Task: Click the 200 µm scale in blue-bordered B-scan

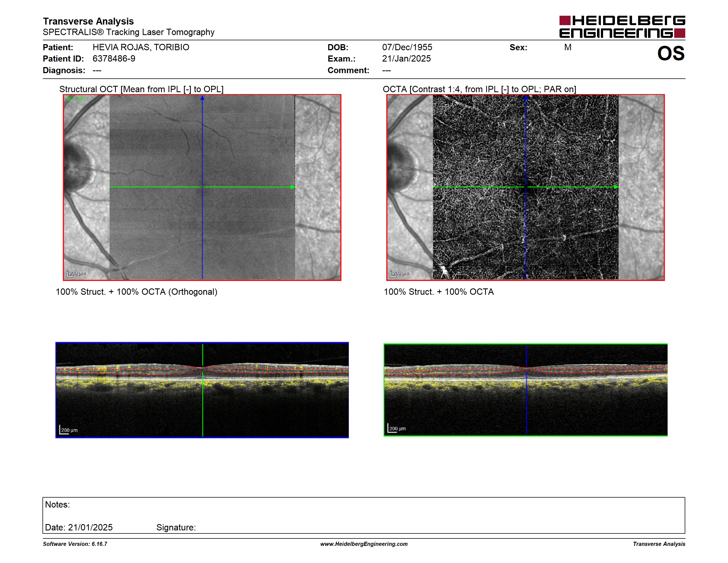Action: (x=69, y=430)
